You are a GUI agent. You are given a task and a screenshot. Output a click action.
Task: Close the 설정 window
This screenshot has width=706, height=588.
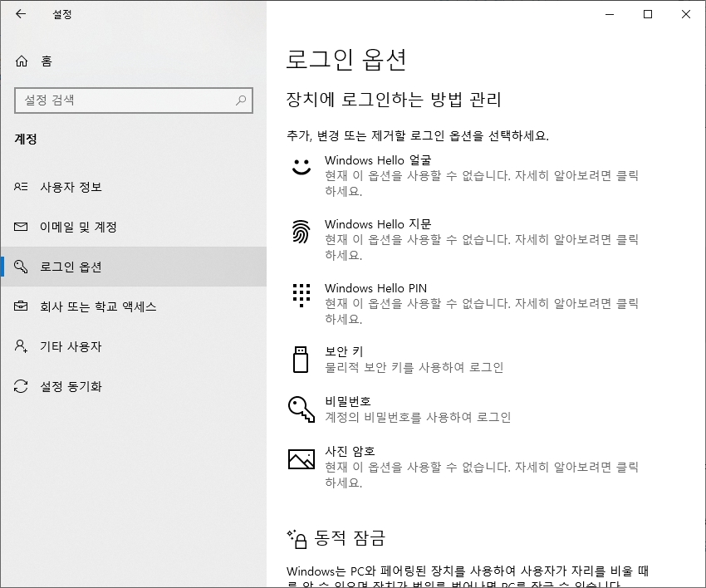point(686,14)
